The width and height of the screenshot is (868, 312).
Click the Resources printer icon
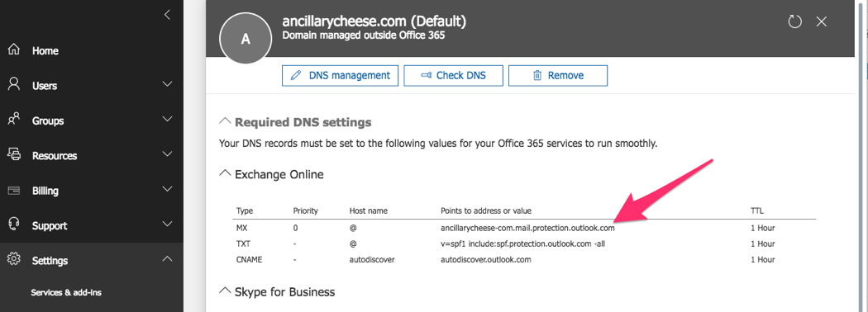[x=14, y=155]
